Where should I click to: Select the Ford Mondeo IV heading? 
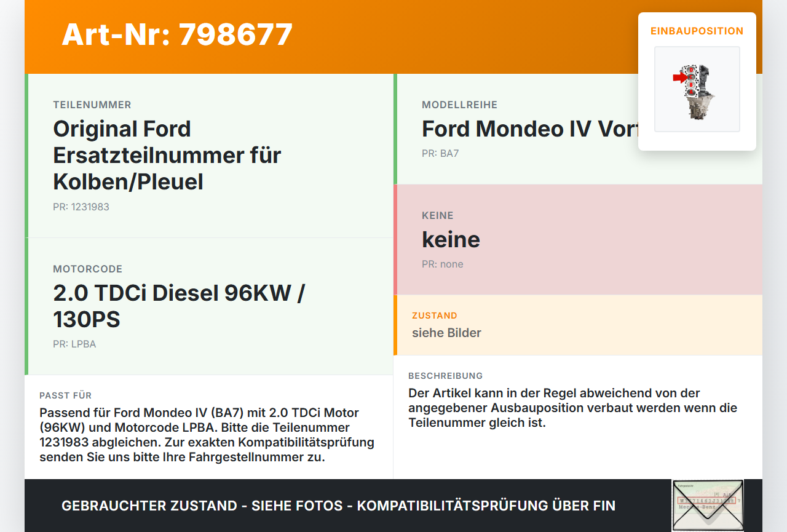click(x=530, y=129)
